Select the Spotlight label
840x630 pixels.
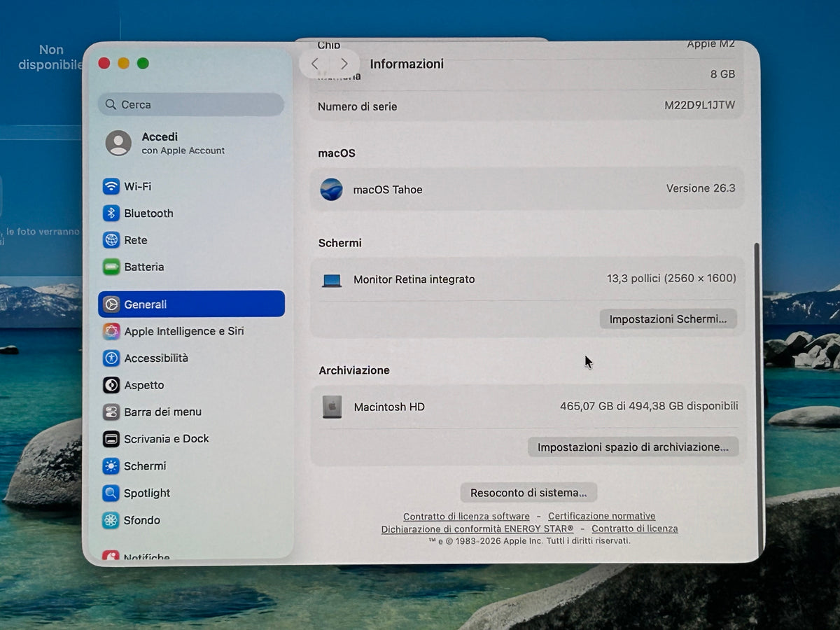147,493
